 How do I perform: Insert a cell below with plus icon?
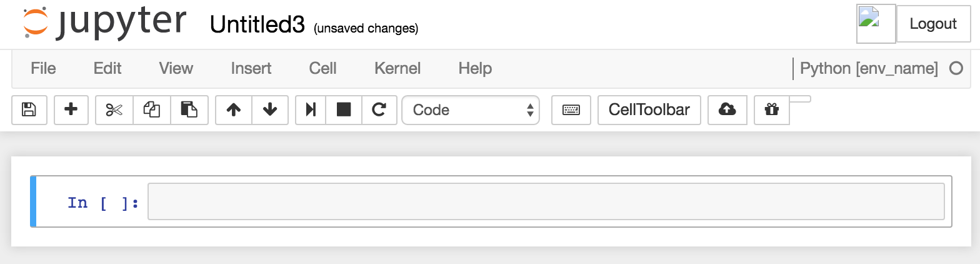[71, 110]
